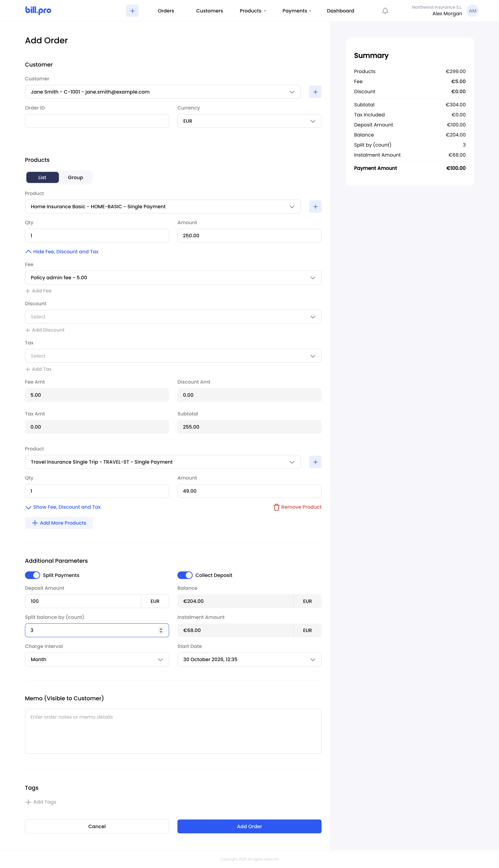
Task: Open the Payments navigation menu
Action: point(297,11)
